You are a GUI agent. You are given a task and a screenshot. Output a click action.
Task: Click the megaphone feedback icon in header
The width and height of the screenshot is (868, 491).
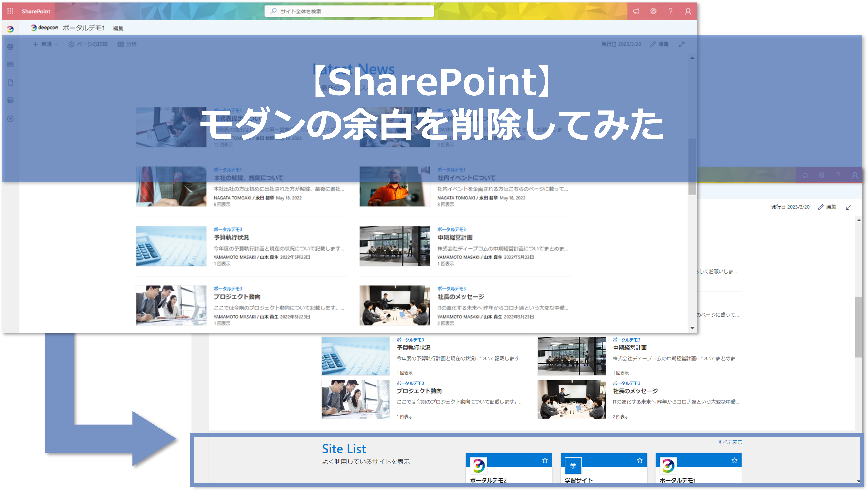click(x=636, y=11)
